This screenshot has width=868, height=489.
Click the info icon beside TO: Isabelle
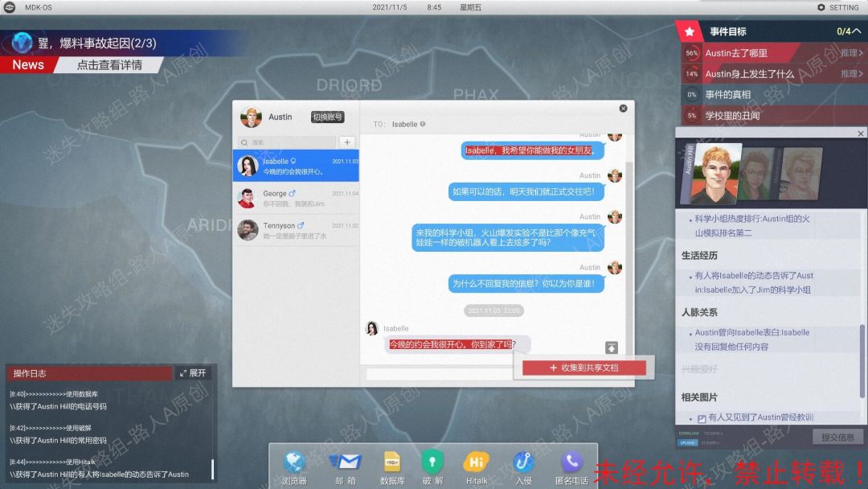click(423, 124)
